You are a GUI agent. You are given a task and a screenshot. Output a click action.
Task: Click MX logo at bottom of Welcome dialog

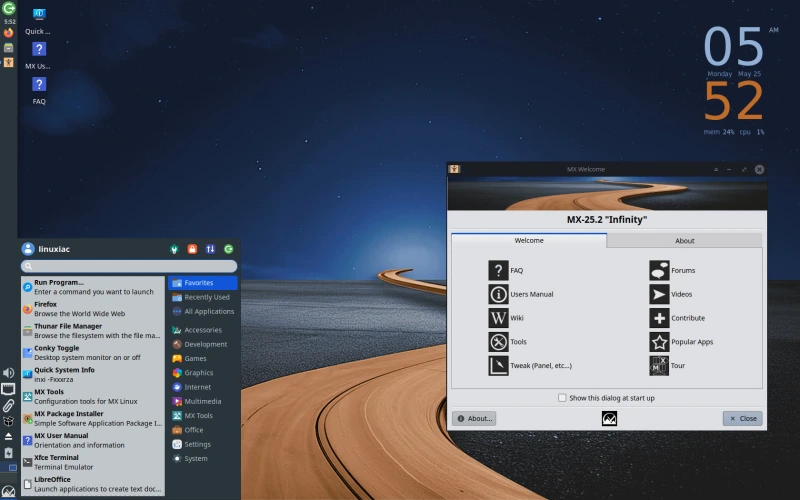tap(609, 419)
